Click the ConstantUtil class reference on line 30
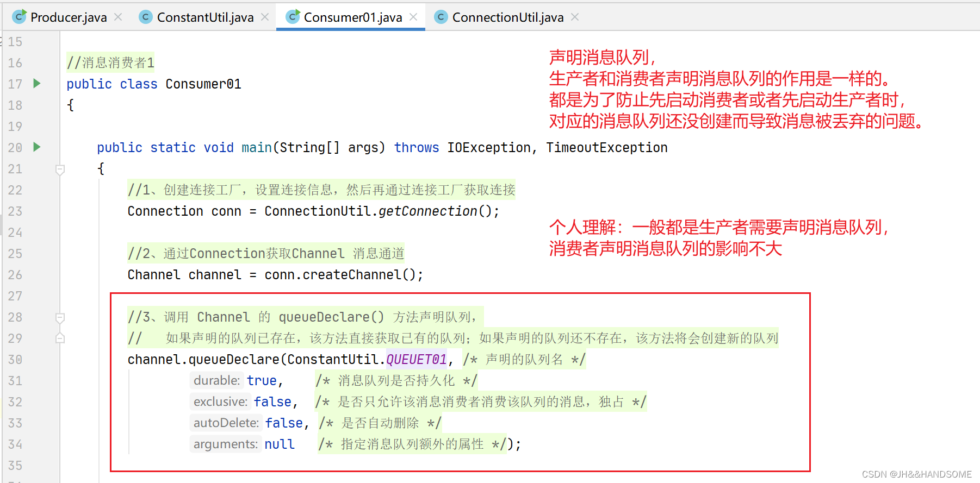The width and height of the screenshot is (980, 483). click(333, 360)
